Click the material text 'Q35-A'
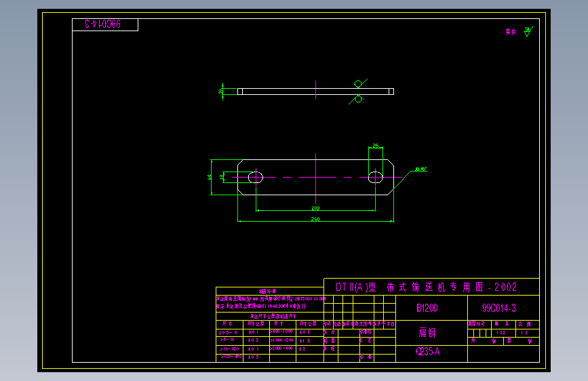Image resolution: width=588 pixels, height=381 pixels. tap(427, 351)
